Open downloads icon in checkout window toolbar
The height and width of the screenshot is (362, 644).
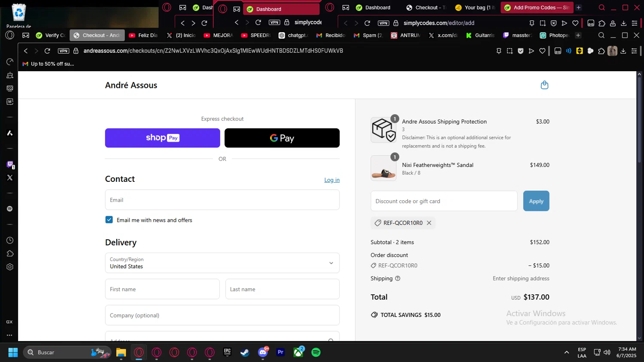point(623,51)
